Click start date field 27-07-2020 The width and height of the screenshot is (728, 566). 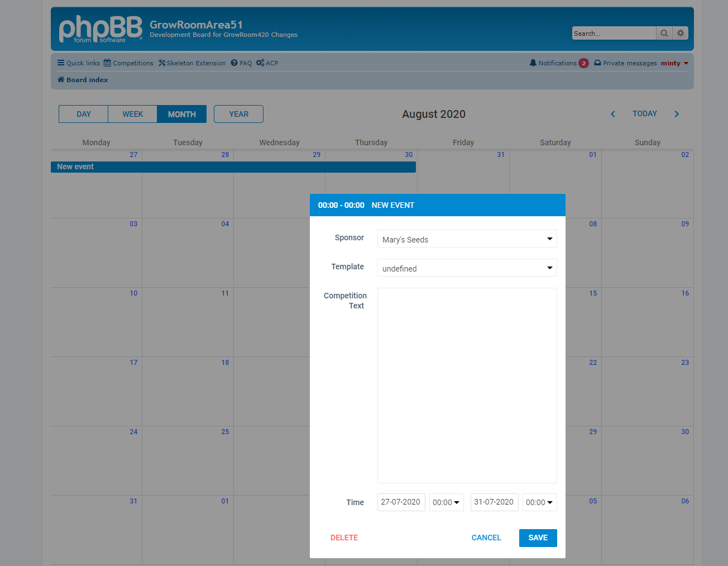[401, 502]
